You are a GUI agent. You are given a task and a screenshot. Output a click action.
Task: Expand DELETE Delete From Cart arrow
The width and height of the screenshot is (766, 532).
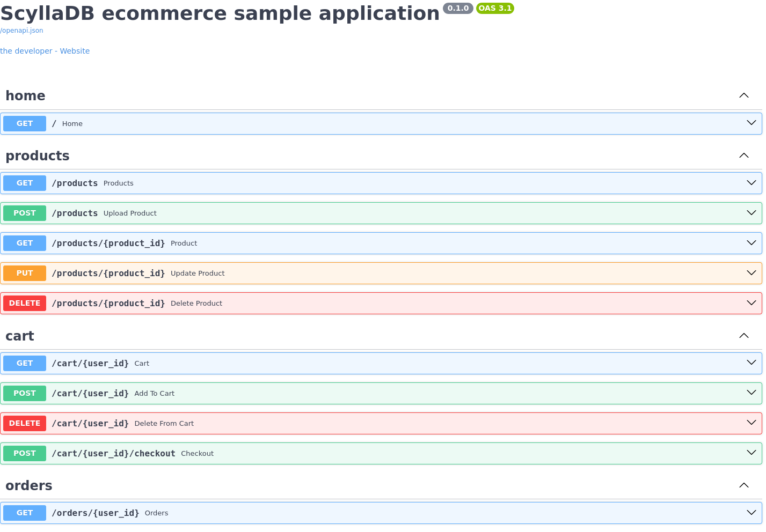752,423
